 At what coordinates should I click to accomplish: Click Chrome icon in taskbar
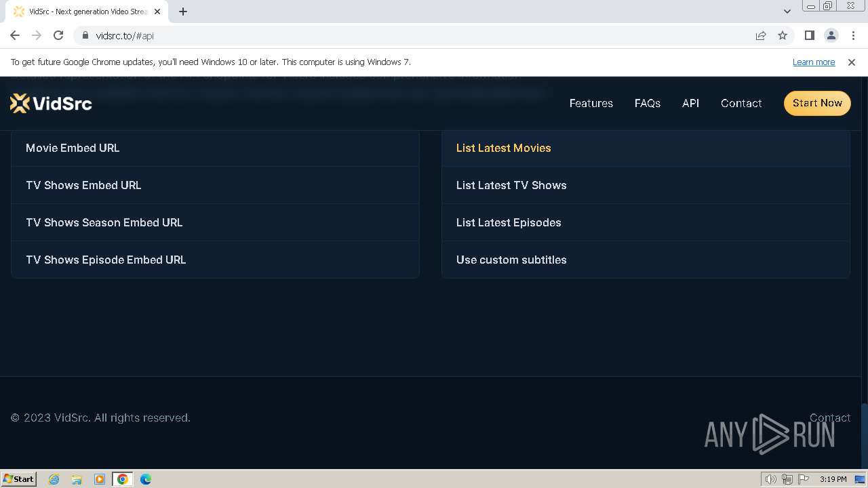[123, 479]
